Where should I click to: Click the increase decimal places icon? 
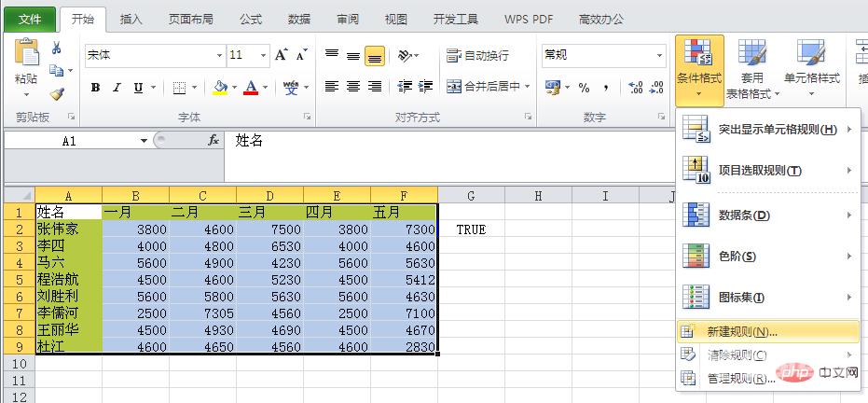pos(635,88)
